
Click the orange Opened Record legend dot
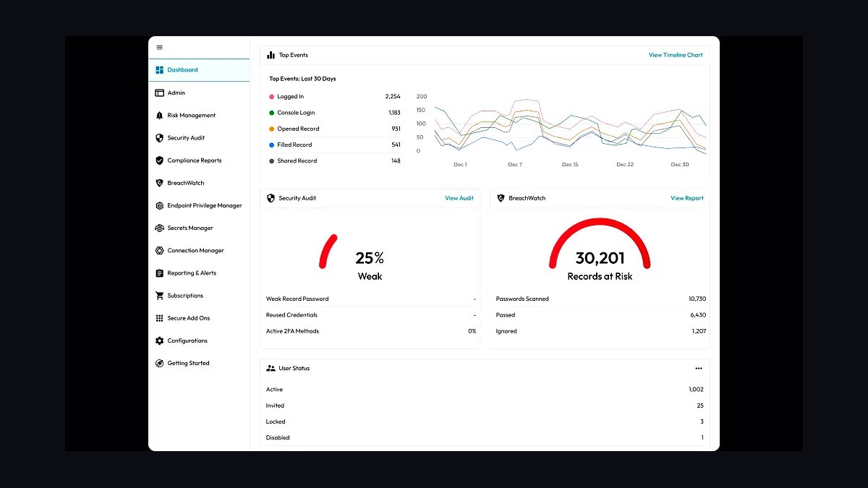coord(271,129)
